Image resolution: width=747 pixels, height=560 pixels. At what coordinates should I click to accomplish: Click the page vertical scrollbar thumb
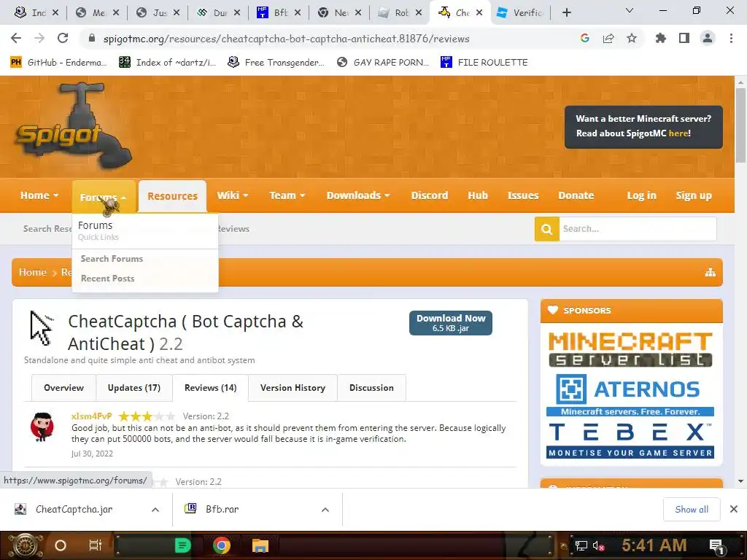[741, 125]
